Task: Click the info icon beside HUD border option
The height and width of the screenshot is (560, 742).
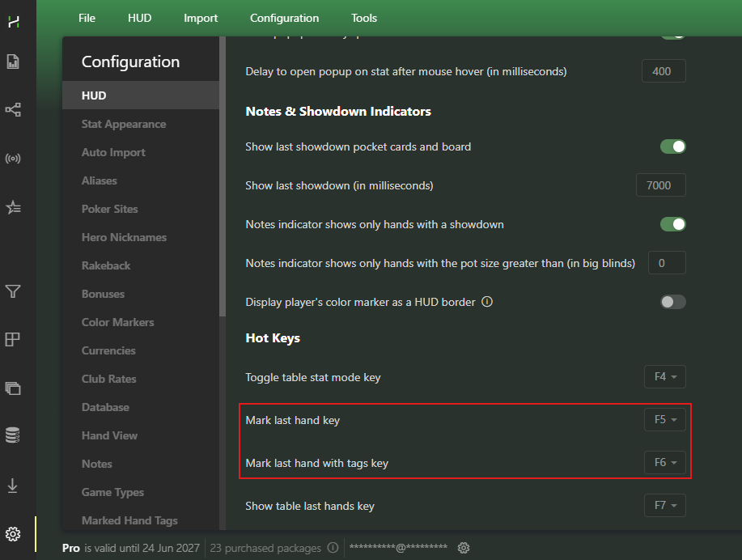Action: tap(487, 302)
